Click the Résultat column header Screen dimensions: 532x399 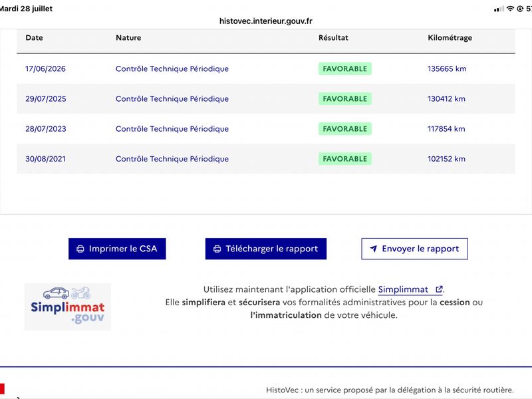333,38
